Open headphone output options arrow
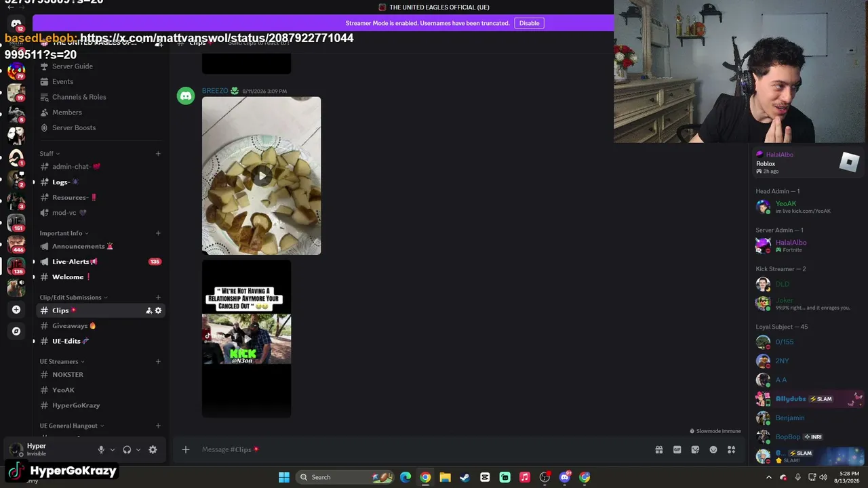This screenshot has width=868, height=488. pos(138,449)
